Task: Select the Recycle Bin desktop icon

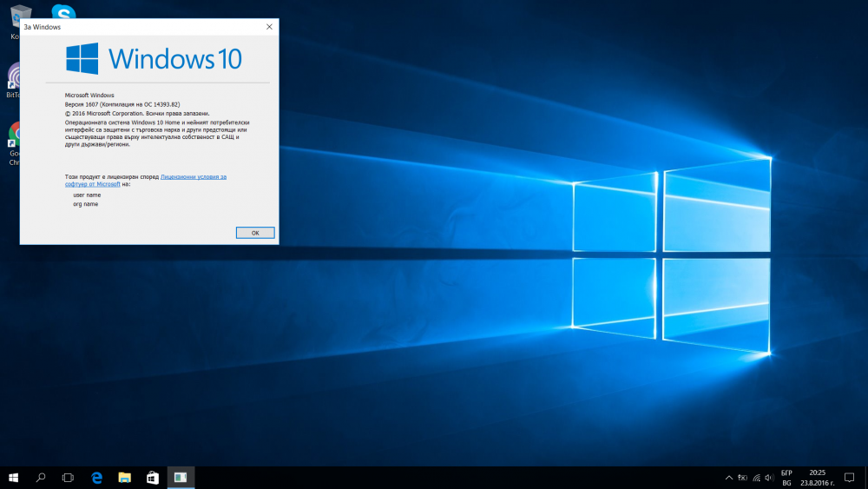Action: pyautogui.click(x=15, y=23)
